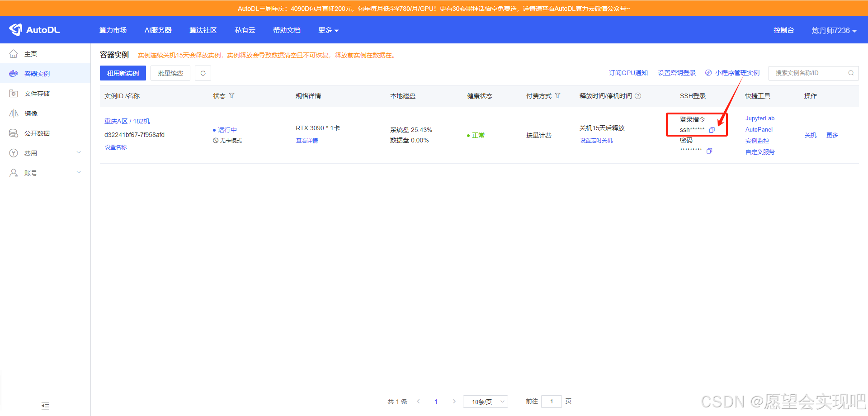
Task: Open AI服务器 in the top nav
Action: point(158,30)
